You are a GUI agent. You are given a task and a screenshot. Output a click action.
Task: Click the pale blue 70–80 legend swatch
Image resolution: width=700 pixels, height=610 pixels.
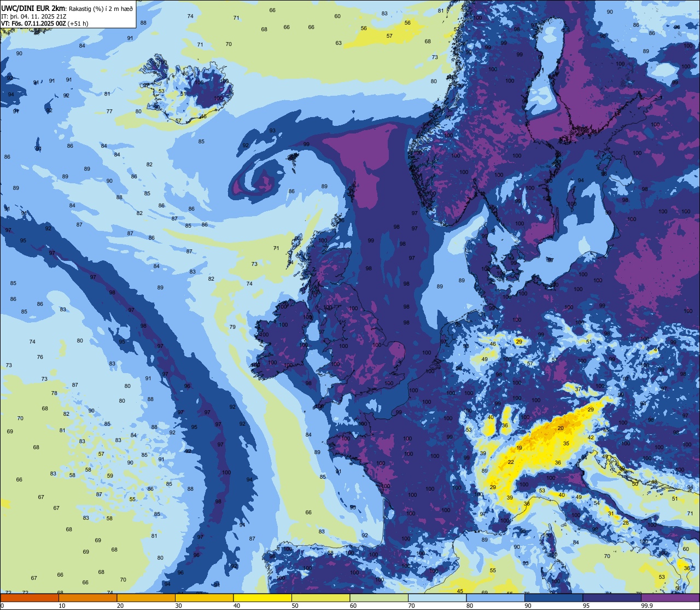437,597
